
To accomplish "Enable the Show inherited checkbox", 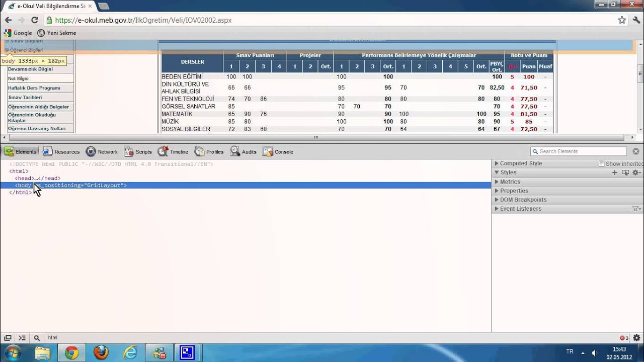I will pos(601,164).
